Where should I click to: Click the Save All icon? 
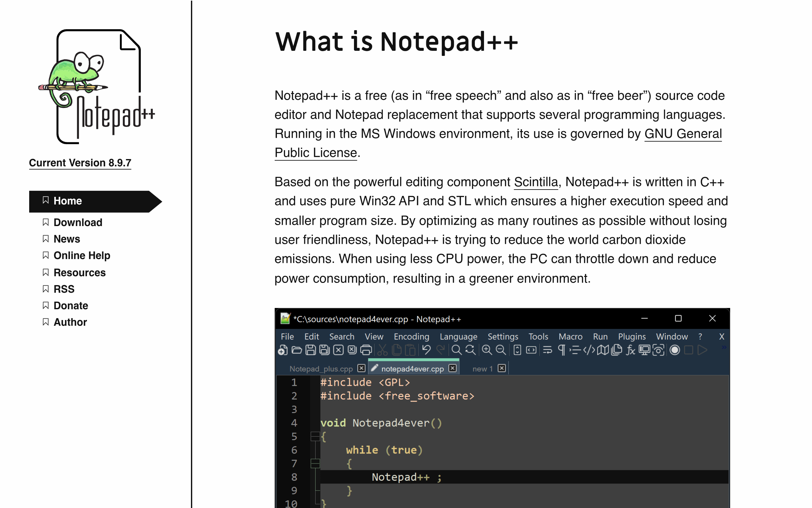324,350
